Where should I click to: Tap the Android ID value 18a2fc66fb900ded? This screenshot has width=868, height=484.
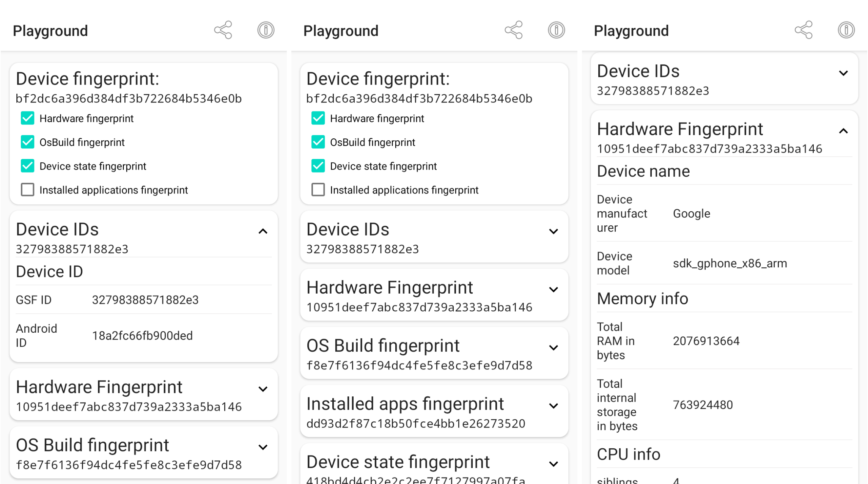(x=142, y=336)
